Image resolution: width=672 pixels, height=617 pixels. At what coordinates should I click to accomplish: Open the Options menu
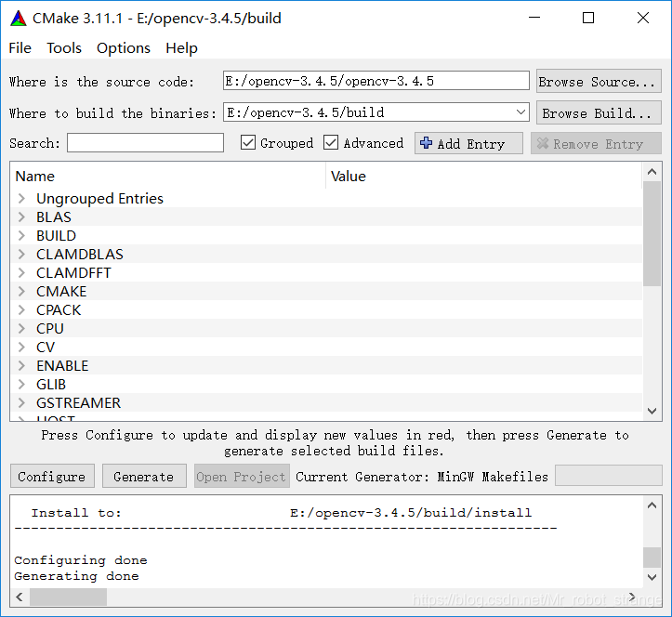pyautogui.click(x=124, y=48)
